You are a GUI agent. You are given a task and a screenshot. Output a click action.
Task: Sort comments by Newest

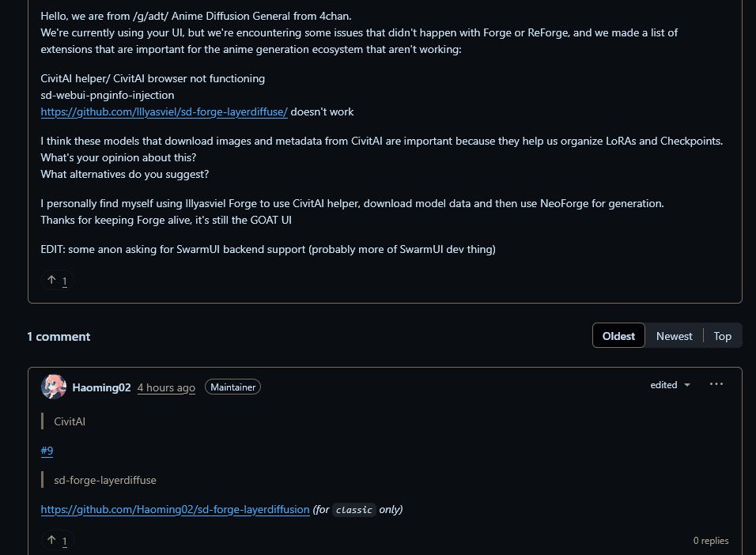click(x=674, y=336)
